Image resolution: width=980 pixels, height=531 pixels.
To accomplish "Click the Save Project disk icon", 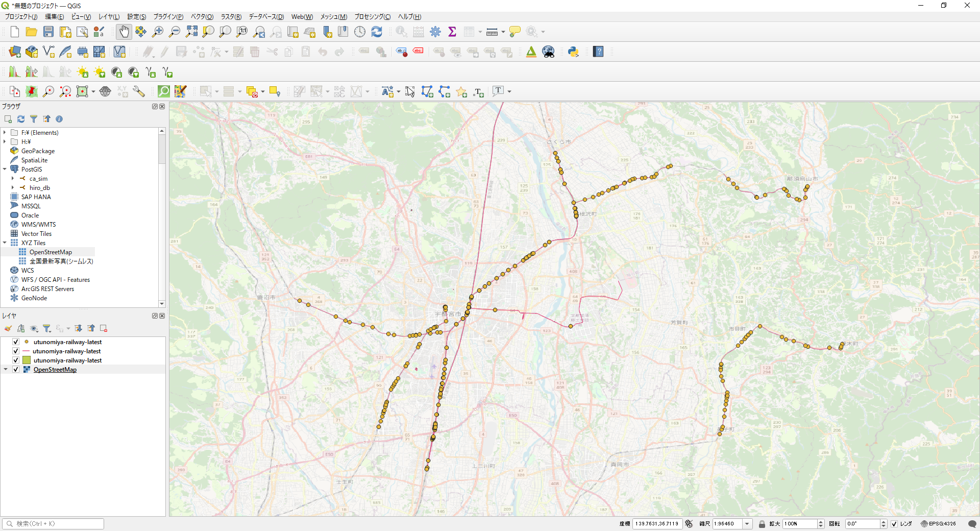I will 48,32.
